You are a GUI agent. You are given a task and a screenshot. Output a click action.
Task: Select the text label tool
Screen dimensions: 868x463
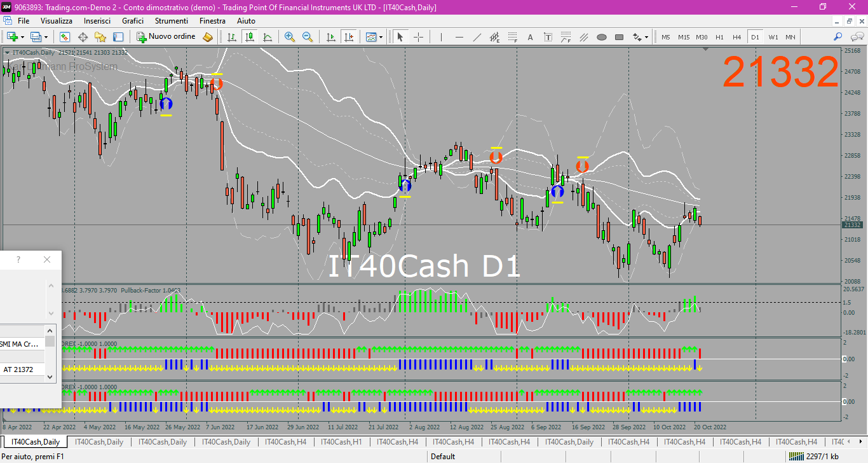(x=548, y=37)
